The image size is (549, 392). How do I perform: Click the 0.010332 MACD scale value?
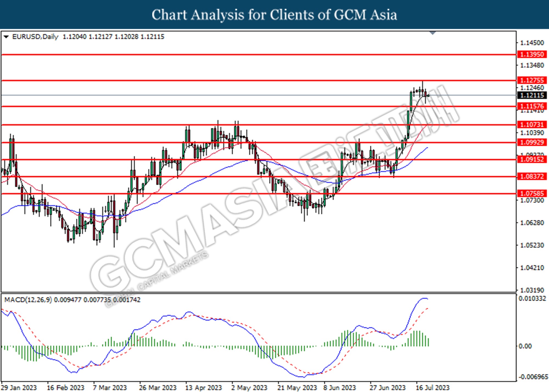coord(532,299)
